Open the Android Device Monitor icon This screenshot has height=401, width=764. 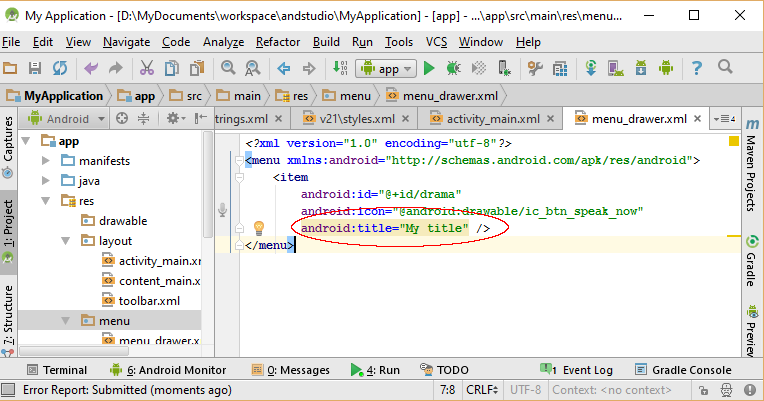coord(666,68)
